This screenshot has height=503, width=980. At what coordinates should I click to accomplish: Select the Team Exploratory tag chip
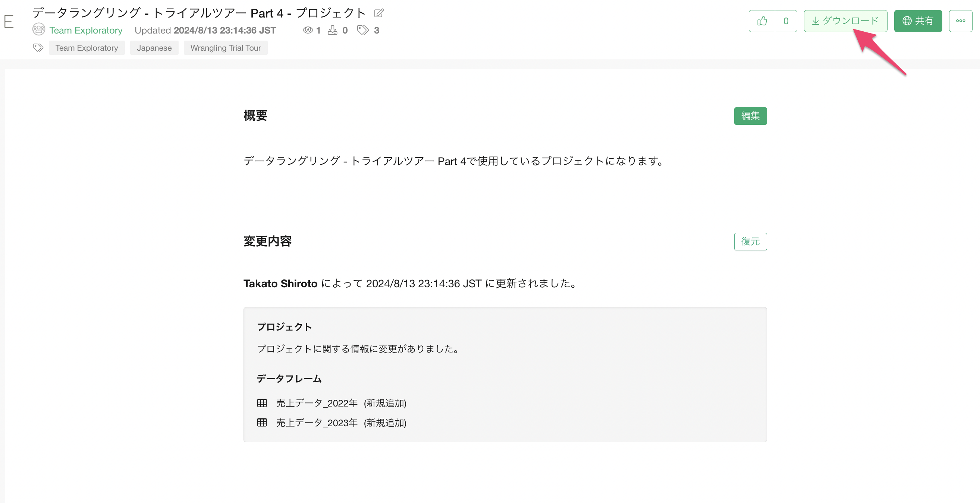click(87, 48)
